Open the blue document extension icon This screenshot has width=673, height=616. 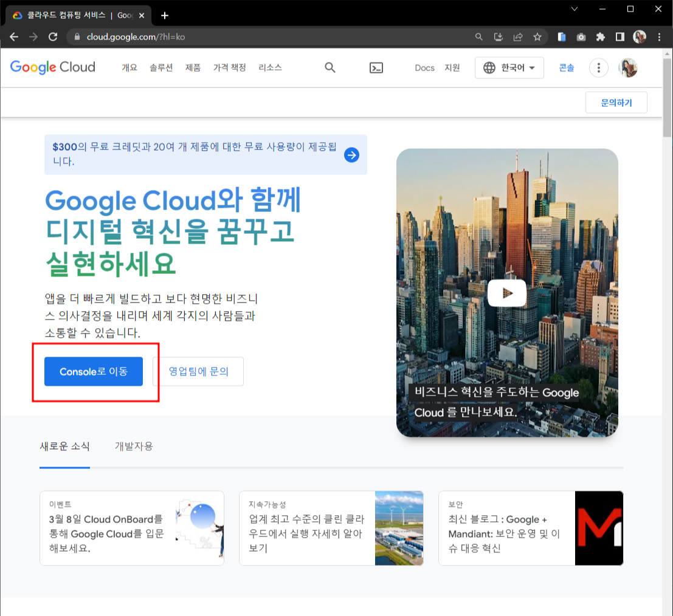(x=561, y=37)
